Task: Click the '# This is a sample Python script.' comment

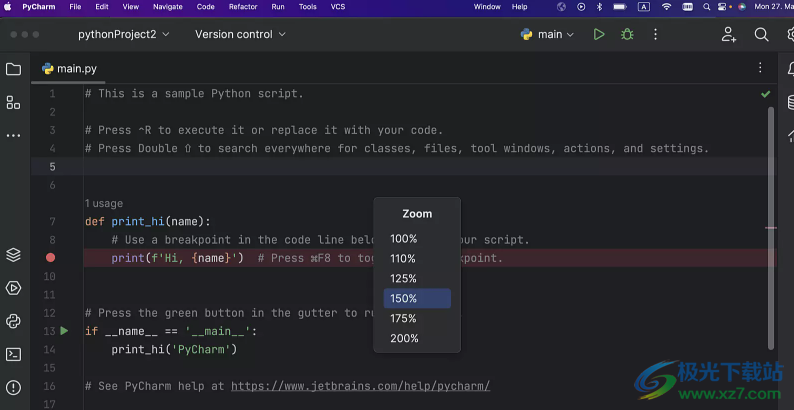Action: pyautogui.click(x=194, y=94)
